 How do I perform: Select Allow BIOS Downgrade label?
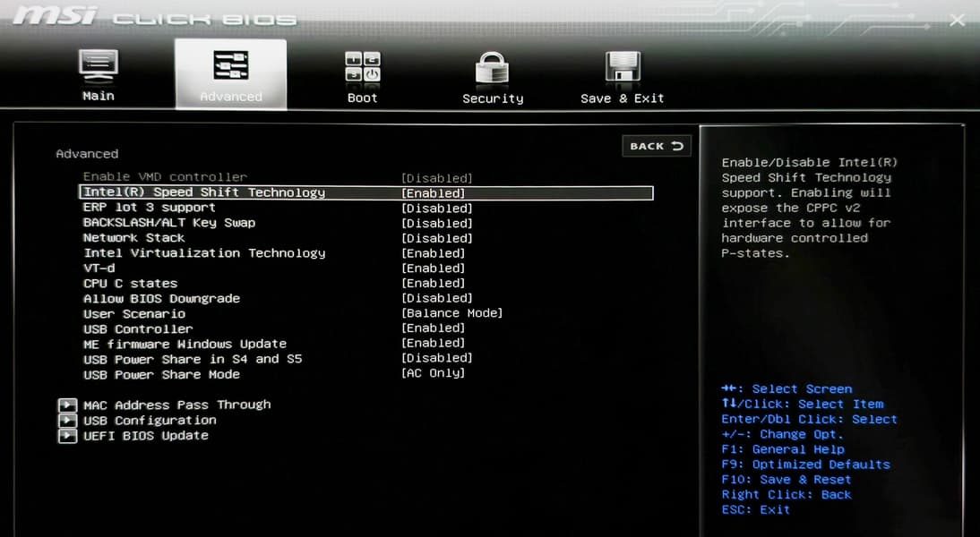(162, 298)
